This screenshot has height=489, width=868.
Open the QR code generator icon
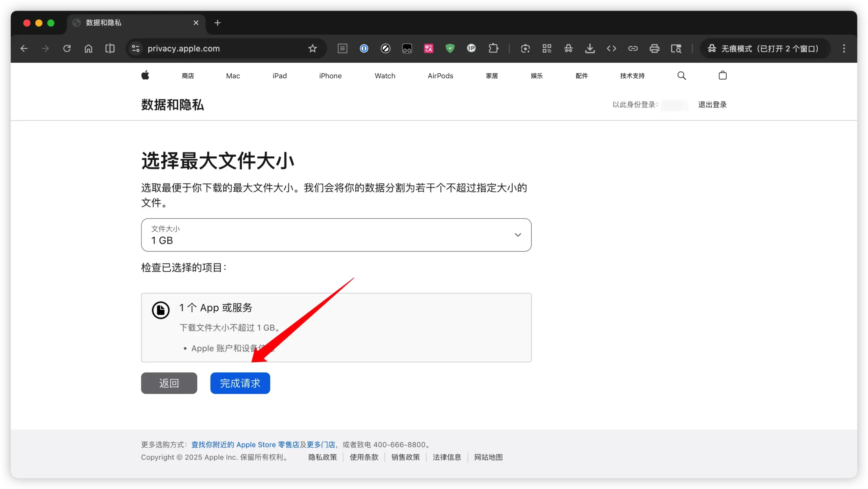[547, 48]
